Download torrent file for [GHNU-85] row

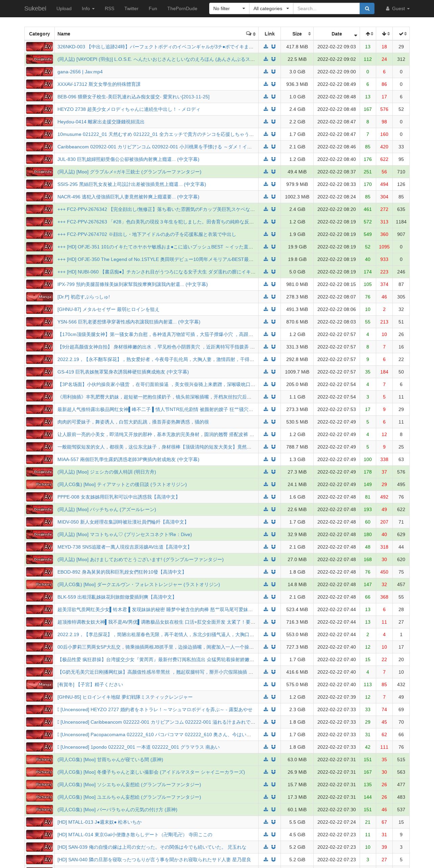[x=266, y=697]
